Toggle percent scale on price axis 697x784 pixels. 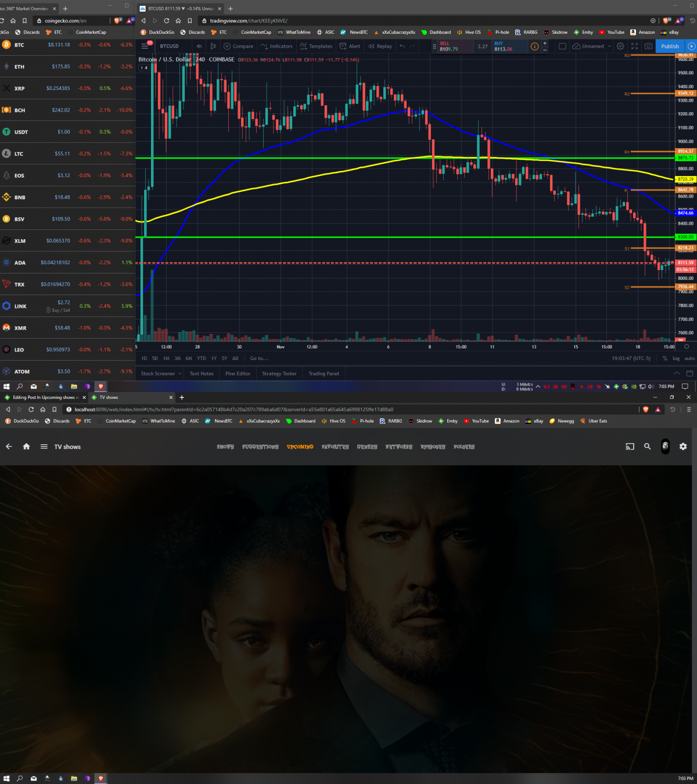pyautogui.click(x=665, y=358)
